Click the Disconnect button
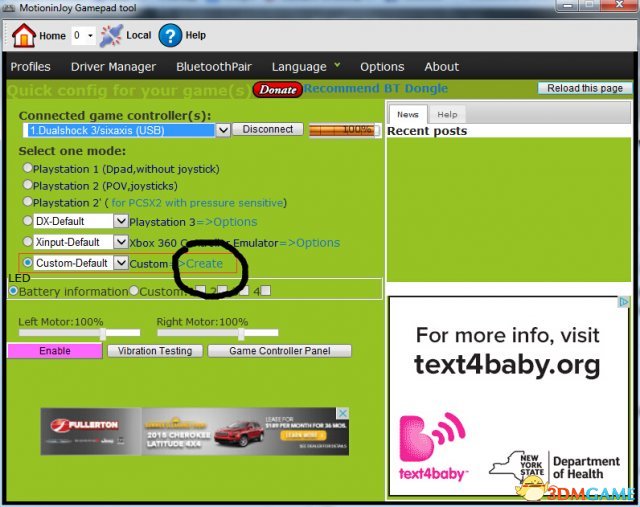This screenshot has height=507, width=640. tap(268, 129)
